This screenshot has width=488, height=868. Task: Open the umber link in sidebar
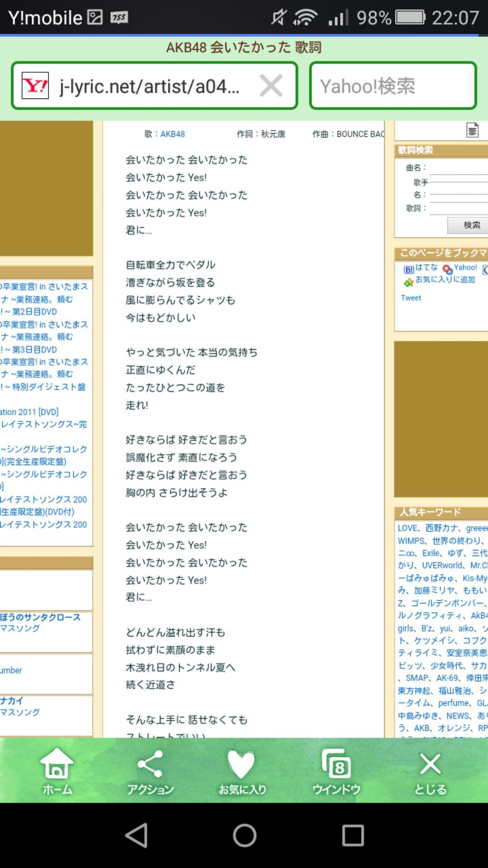coord(11,670)
